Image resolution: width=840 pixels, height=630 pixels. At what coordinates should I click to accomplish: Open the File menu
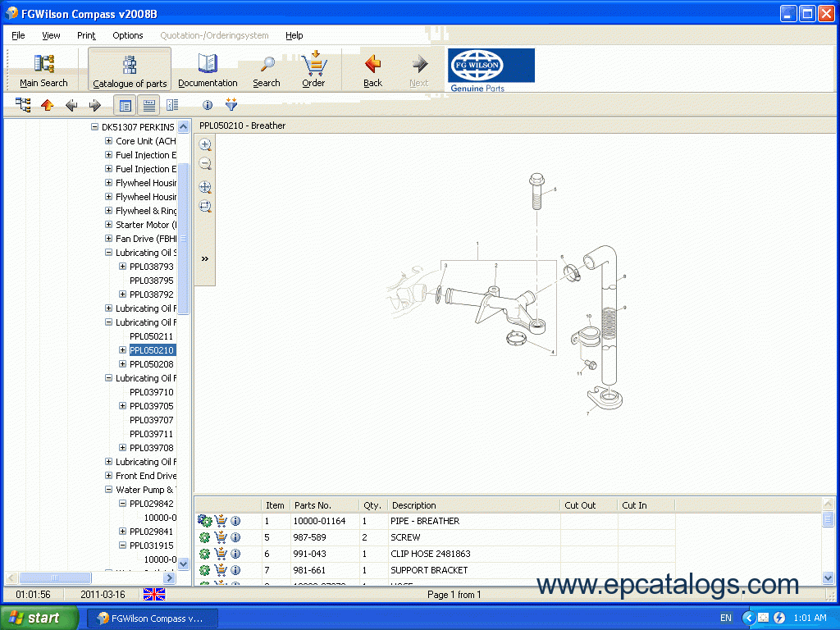(x=18, y=35)
